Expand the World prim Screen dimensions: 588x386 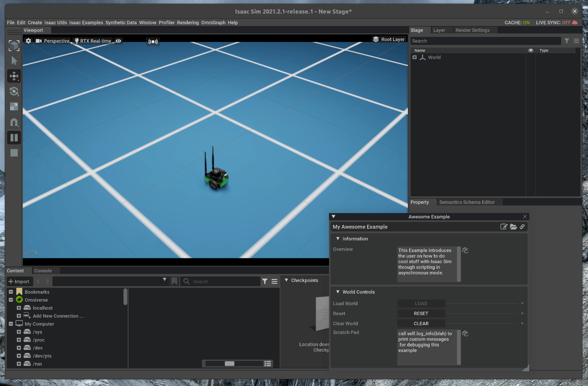point(415,57)
